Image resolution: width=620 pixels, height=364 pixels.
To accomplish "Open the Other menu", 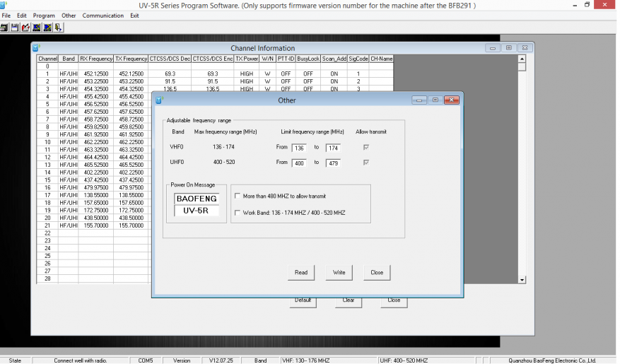I will (x=69, y=16).
